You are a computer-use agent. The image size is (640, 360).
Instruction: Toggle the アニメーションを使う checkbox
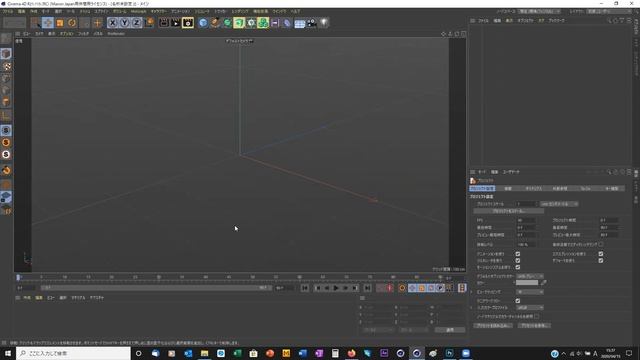click(x=518, y=254)
